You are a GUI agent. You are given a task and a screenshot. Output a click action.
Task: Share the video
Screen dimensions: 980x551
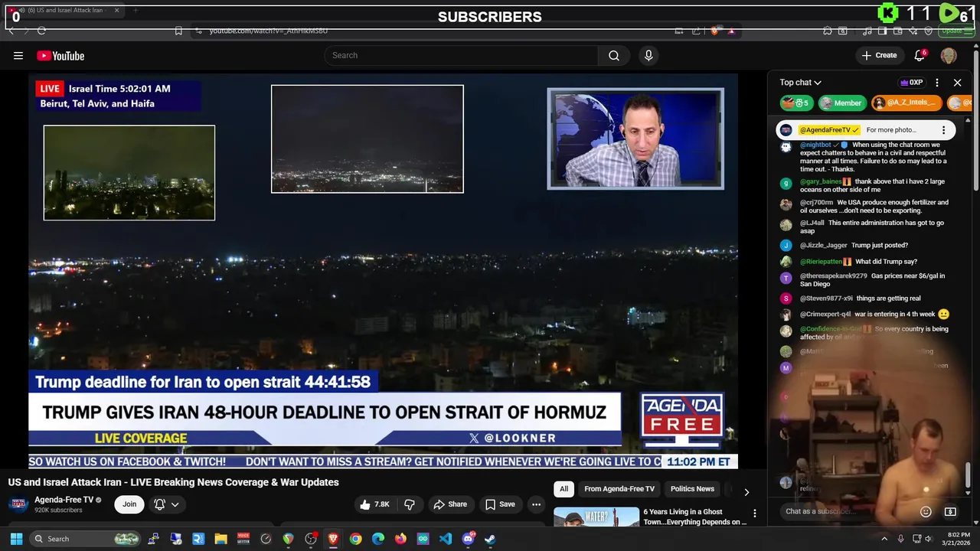click(449, 504)
